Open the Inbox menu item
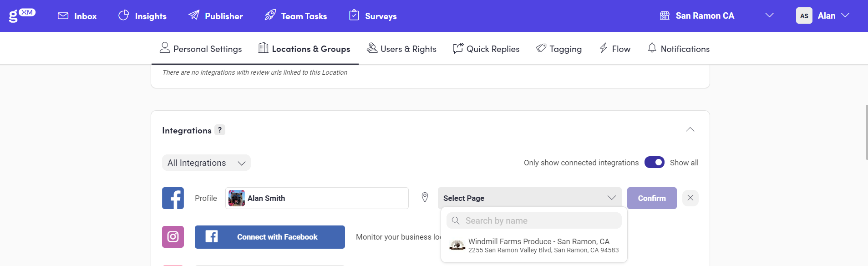Screen dimensions: 868x266 coord(77,16)
